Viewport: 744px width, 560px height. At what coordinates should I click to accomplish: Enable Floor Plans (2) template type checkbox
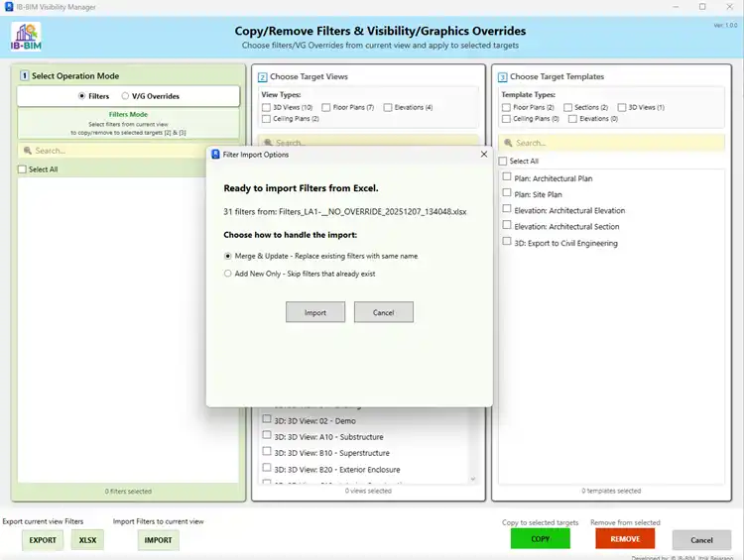tap(506, 108)
